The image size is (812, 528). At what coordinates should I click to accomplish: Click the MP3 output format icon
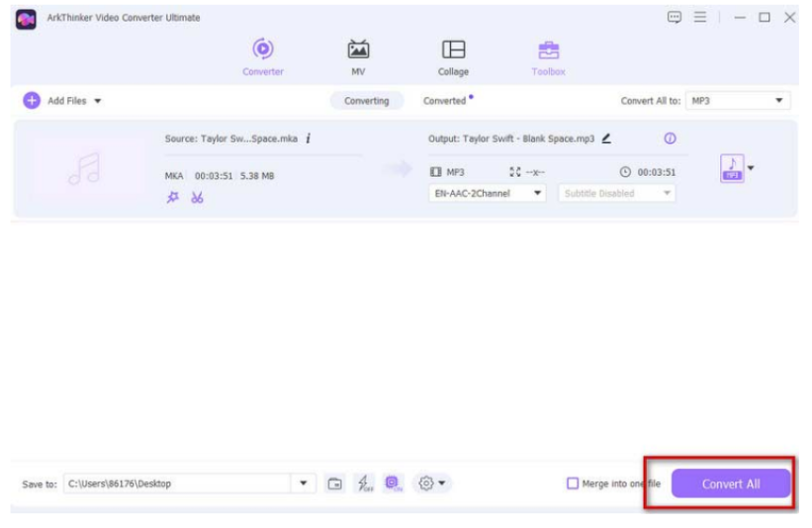732,168
